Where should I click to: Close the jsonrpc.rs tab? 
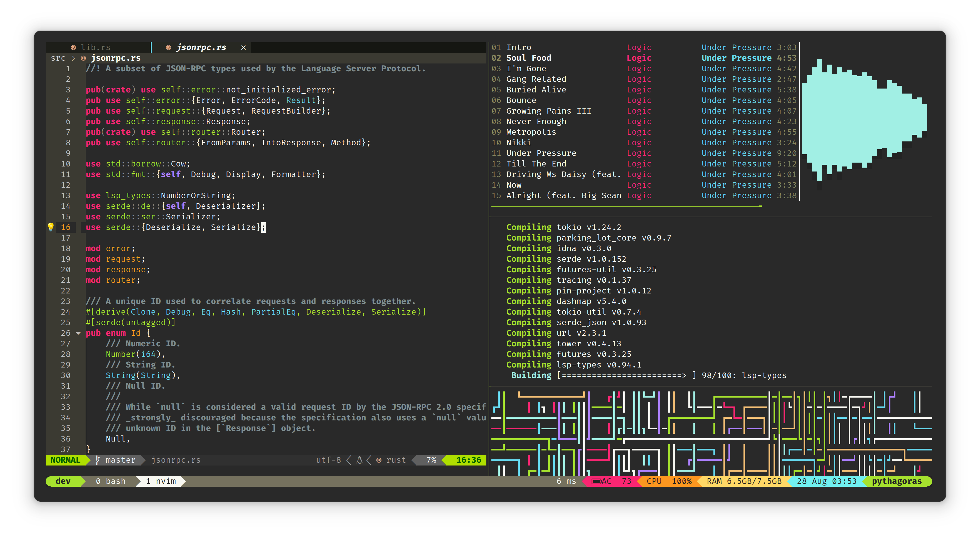[x=243, y=48]
